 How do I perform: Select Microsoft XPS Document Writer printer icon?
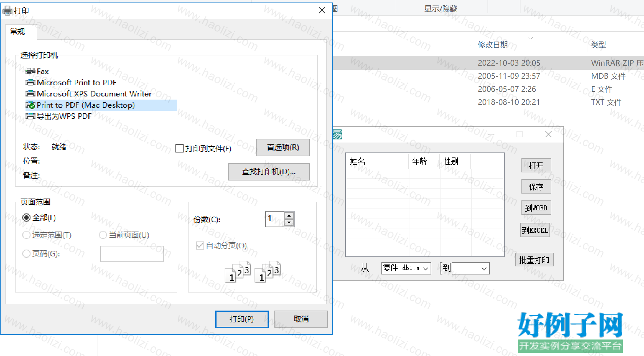tap(30, 94)
